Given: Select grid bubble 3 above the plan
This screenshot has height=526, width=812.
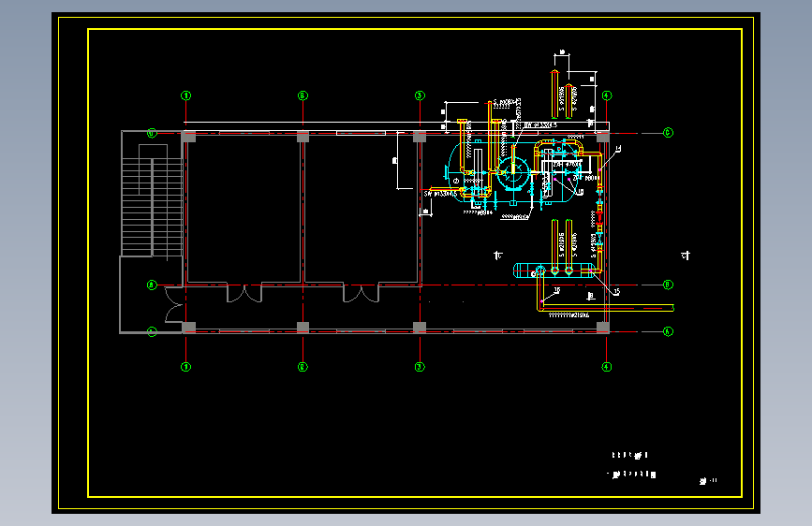Looking at the screenshot, I should [x=420, y=95].
